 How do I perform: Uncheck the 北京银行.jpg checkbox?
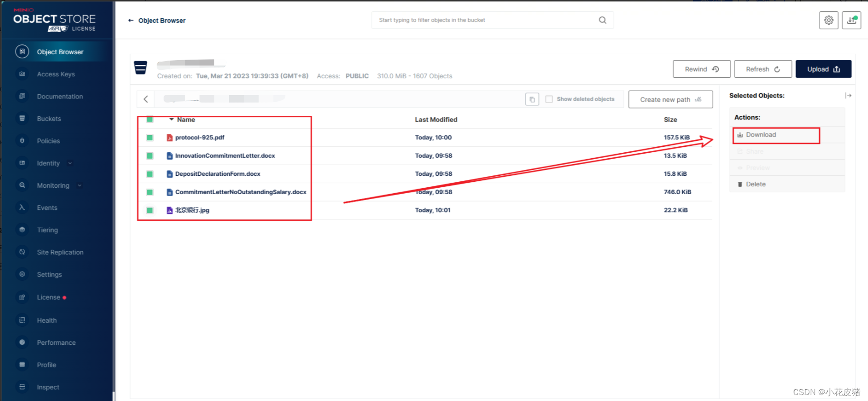[x=150, y=210]
